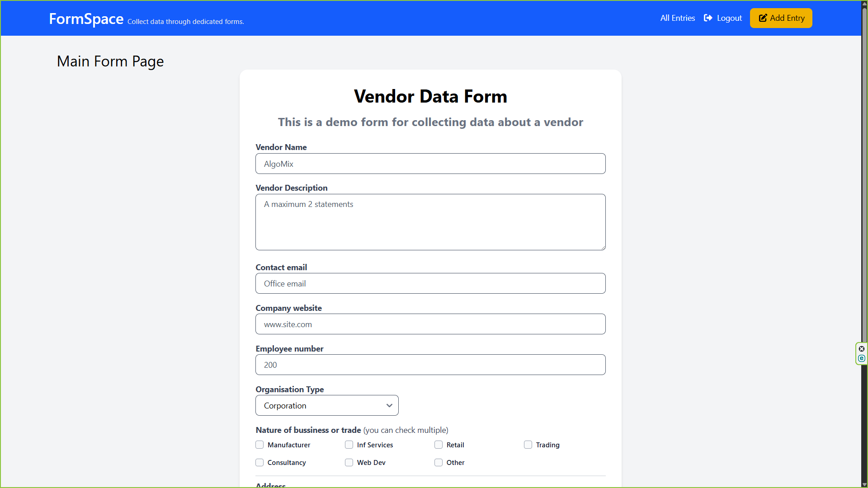Click the Add Entry pencil icon
Image resolution: width=868 pixels, height=488 pixels.
tap(763, 18)
